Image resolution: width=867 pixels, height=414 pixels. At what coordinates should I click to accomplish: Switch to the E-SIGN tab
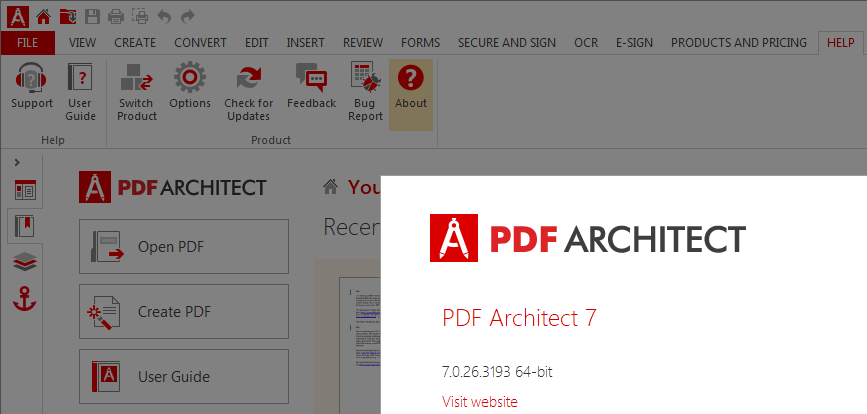pos(634,43)
